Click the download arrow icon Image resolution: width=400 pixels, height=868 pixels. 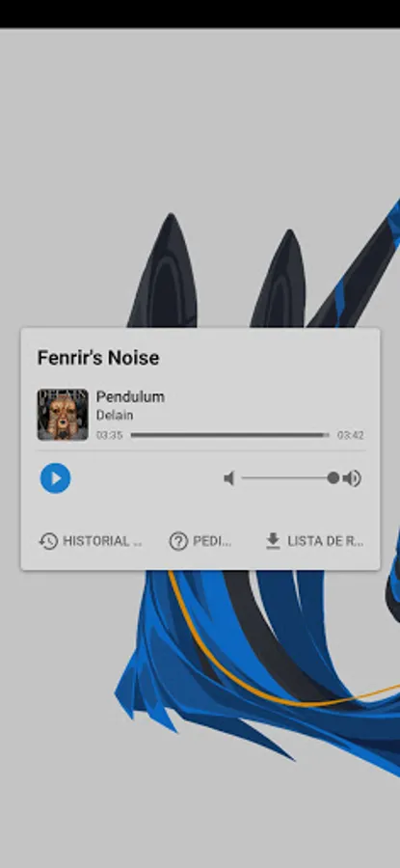tap(273, 541)
